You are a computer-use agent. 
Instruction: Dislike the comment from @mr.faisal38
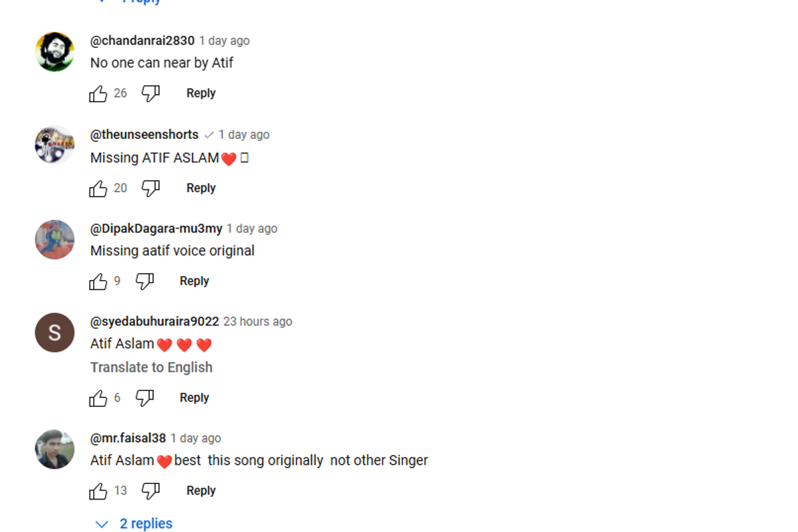[x=151, y=491]
